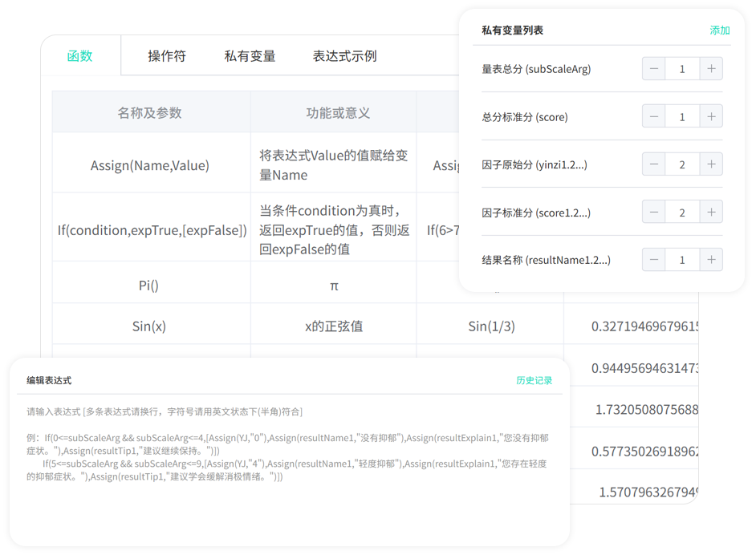Select the Assign(Name,Value) function cell

click(150, 165)
